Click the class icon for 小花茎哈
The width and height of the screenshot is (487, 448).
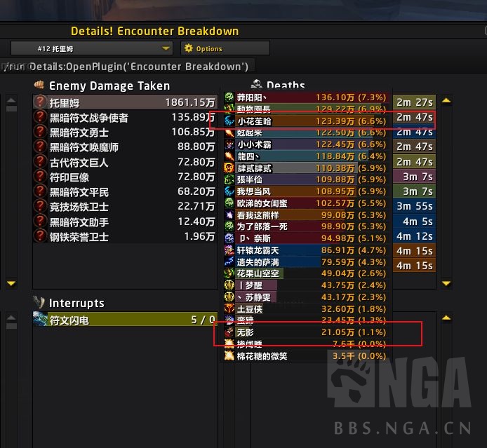pos(229,121)
